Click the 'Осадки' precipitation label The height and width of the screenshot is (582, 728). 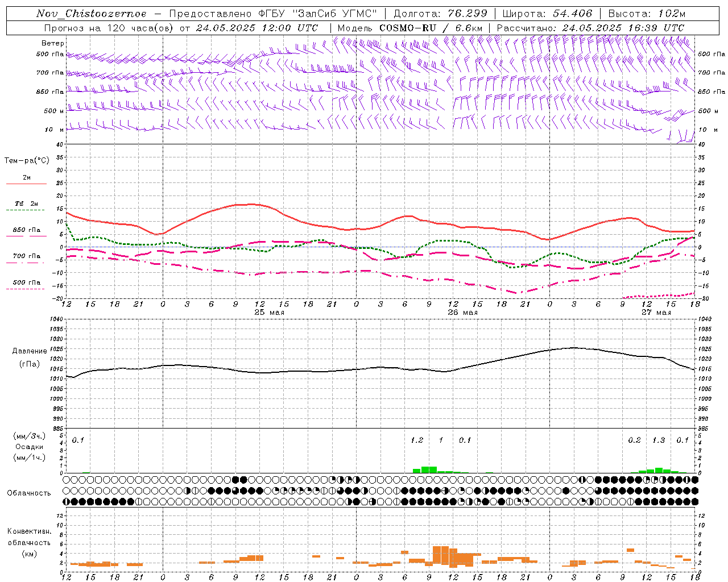[x=30, y=447]
